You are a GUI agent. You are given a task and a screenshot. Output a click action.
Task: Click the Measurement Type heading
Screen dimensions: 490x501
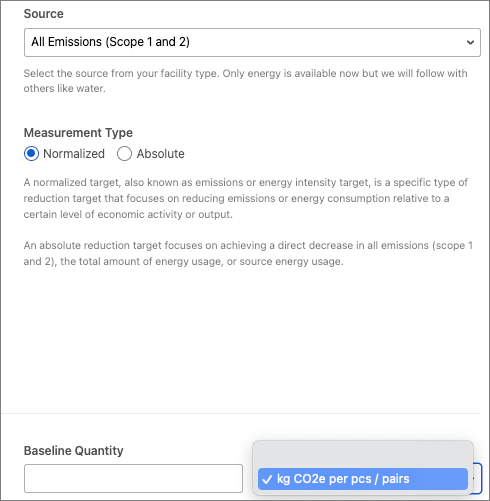[x=78, y=133]
